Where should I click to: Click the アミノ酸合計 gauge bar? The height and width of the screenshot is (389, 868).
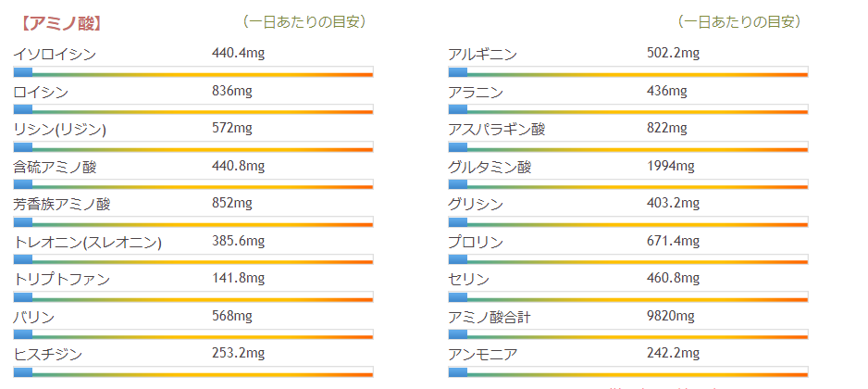pyautogui.click(x=628, y=333)
